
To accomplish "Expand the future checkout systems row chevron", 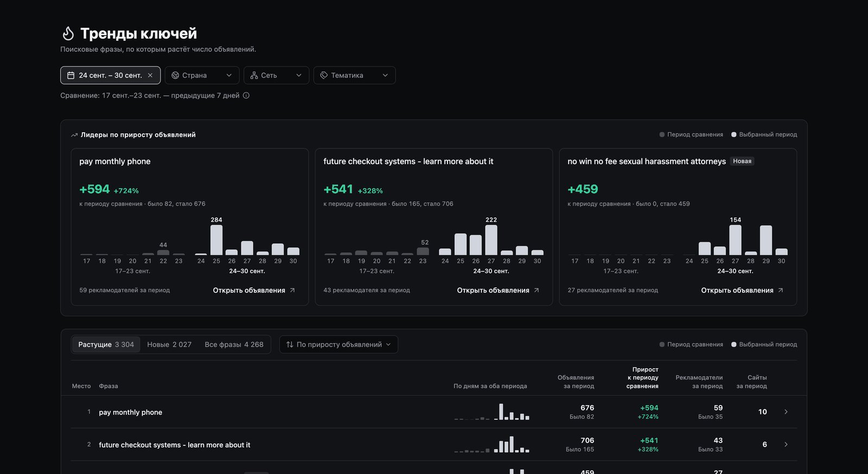I will [786, 445].
